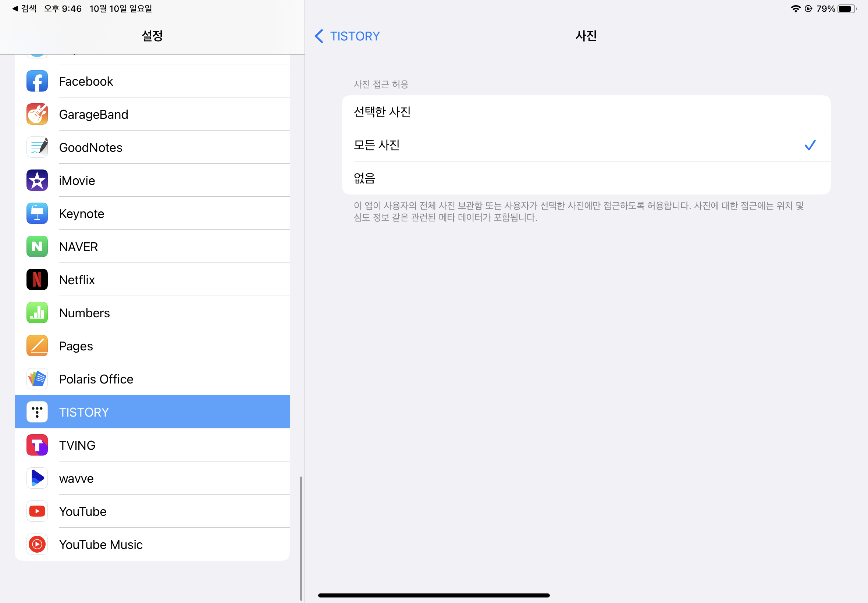Open Netflix settings label

77,280
